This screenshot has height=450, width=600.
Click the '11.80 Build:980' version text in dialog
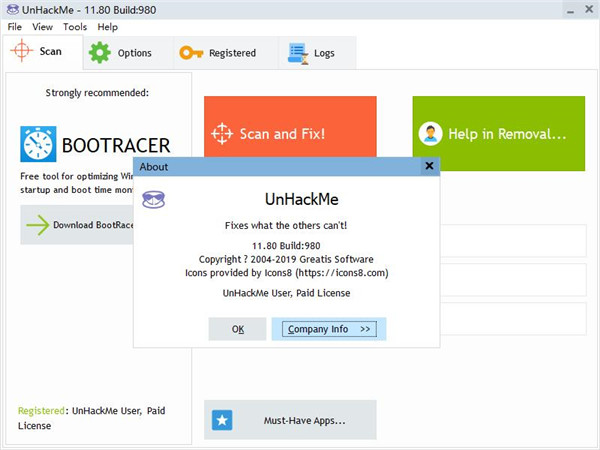pyautogui.click(x=286, y=246)
